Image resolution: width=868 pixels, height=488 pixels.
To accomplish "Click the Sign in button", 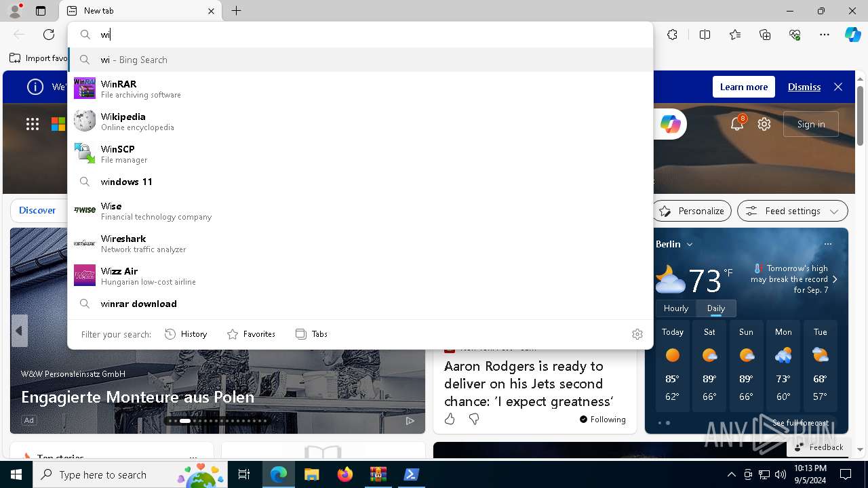I will tap(811, 124).
